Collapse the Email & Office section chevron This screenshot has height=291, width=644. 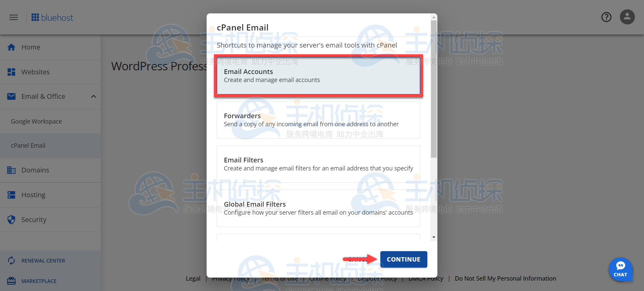[94, 96]
